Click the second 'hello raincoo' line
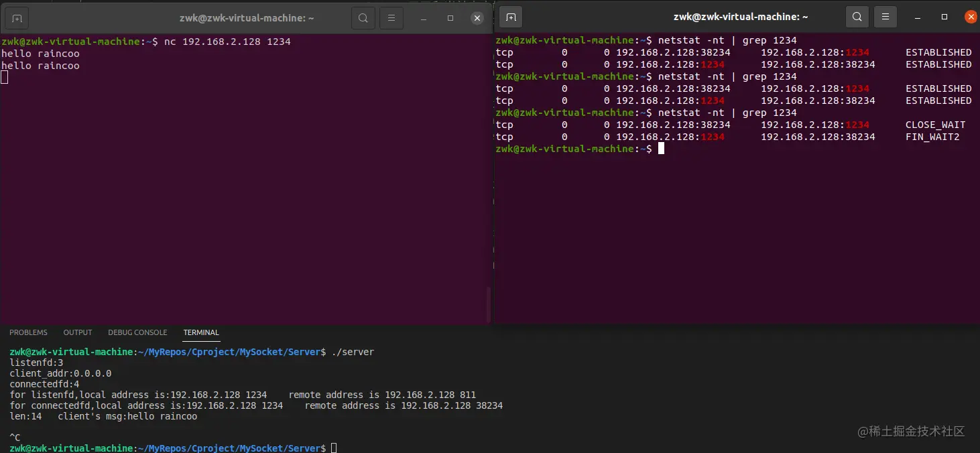980x453 pixels. pos(40,66)
